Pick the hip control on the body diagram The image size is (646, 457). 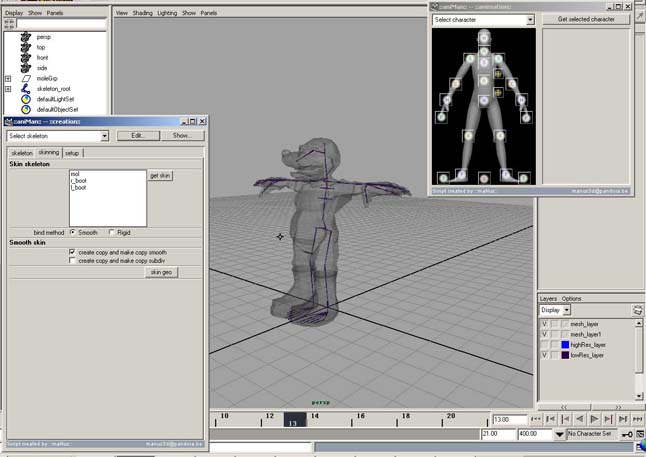484,100
